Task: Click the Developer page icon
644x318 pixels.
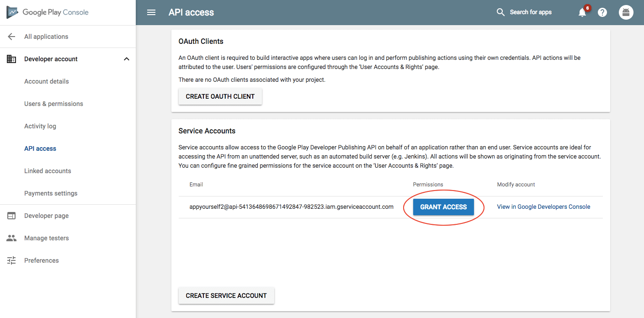Action: coord(11,216)
